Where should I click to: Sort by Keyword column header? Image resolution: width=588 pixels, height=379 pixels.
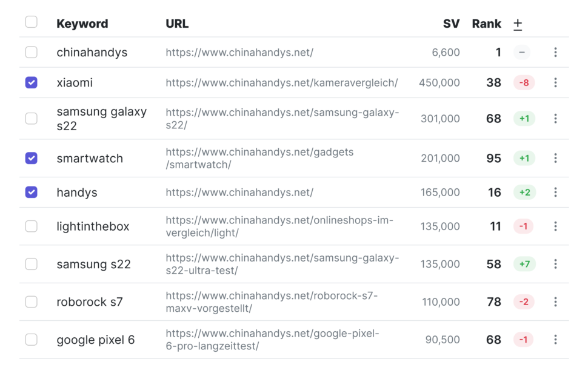click(x=82, y=24)
